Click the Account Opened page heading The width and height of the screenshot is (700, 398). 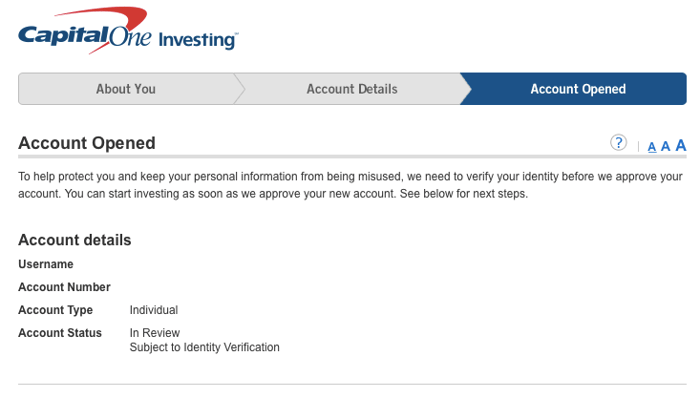tap(87, 143)
